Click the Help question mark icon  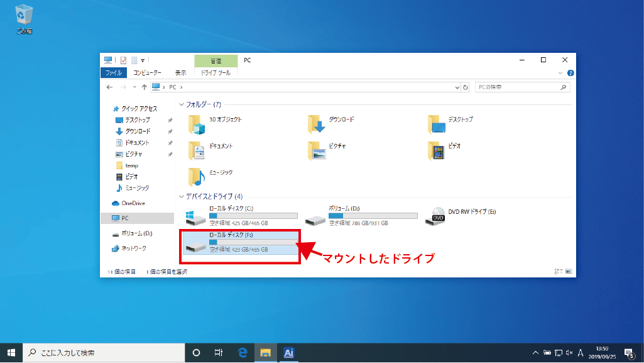[x=570, y=73]
